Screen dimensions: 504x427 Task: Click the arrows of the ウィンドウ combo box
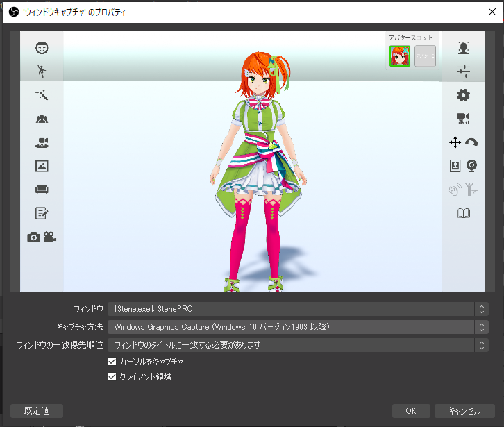[482, 309]
